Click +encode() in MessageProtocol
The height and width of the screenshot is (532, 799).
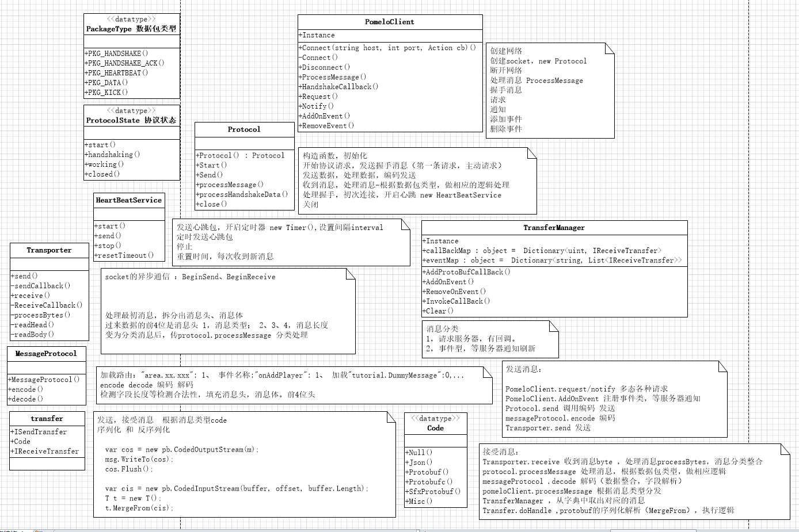tap(26, 389)
